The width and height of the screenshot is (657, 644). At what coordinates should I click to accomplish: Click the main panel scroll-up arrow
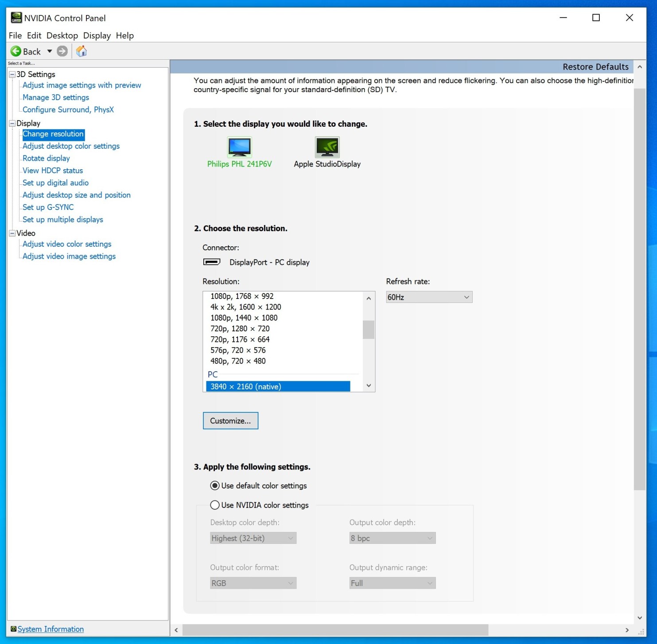tap(640, 67)
